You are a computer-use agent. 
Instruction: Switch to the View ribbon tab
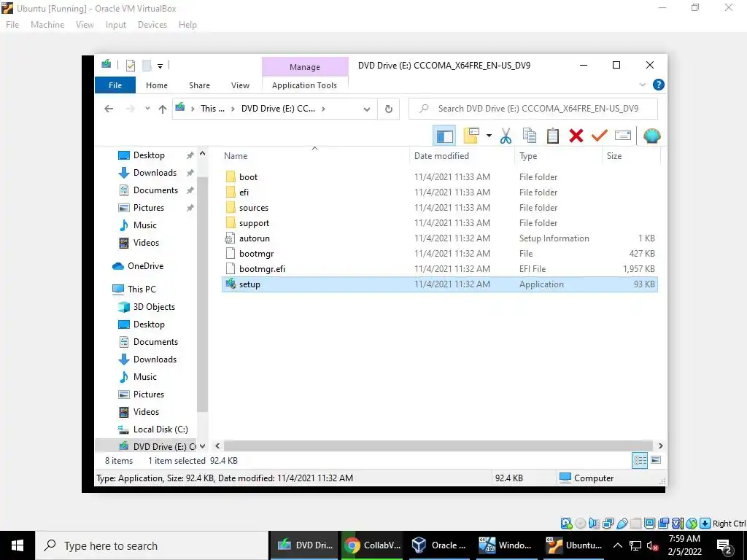pyautogui.click(x=240, y=85)
